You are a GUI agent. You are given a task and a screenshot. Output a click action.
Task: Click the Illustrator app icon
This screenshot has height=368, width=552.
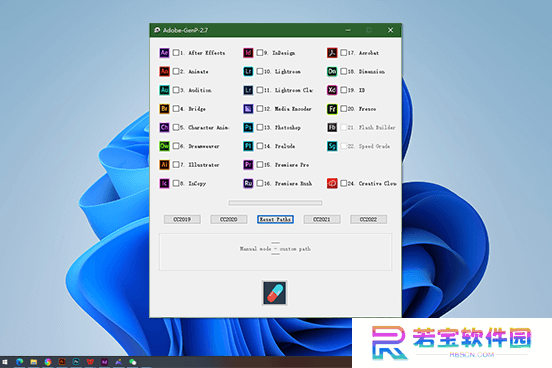pos(164,165)
